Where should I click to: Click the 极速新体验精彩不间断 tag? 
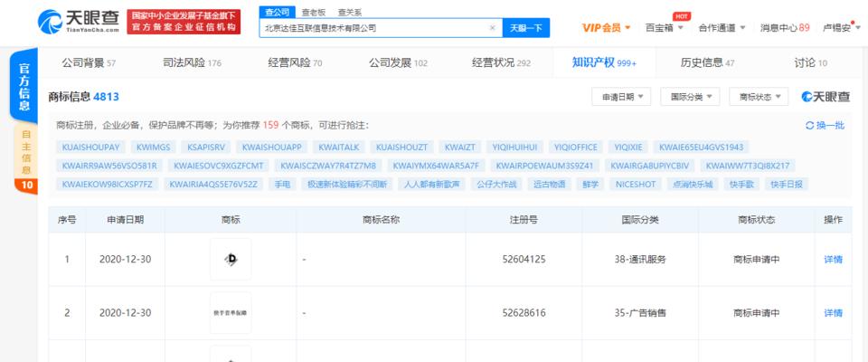pos(347,184)
